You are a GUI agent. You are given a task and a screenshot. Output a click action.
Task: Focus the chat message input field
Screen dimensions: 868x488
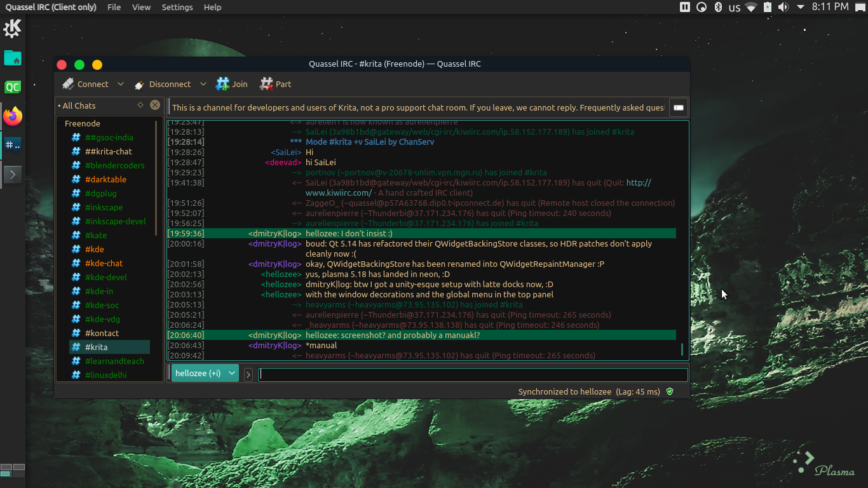tap(473, 374)
